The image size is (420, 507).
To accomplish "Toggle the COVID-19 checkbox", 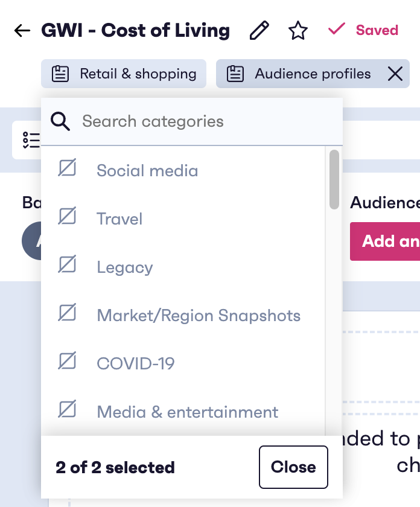I will pos(67,360).
